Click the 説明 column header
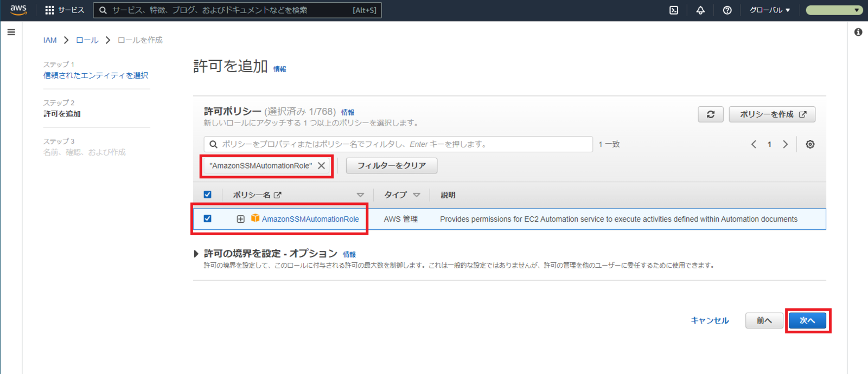 click(x=448, y=195)
